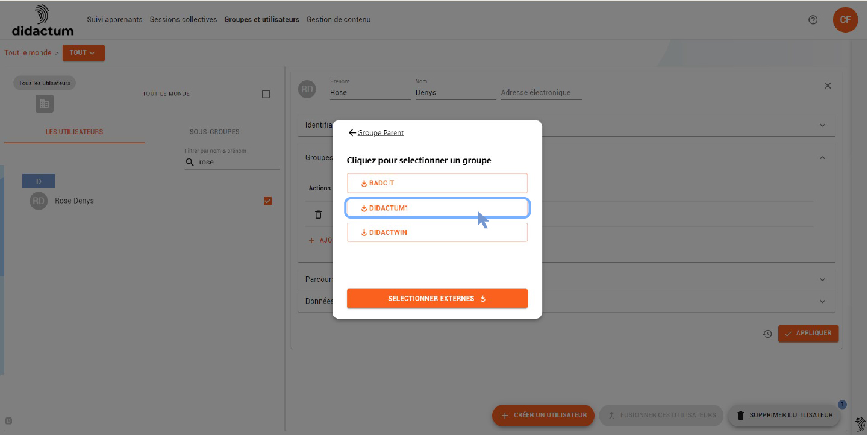Select the DIDACTUM1 group

coord(437,208)
